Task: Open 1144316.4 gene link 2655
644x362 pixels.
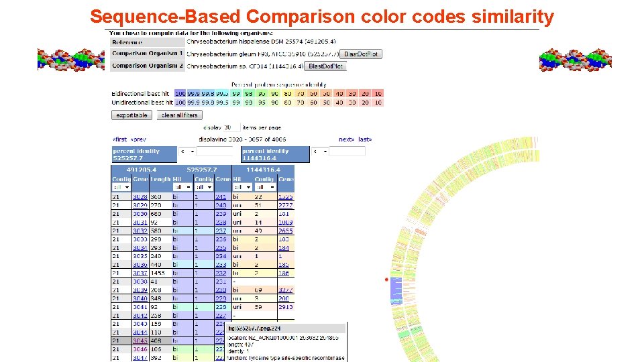Action: click(286, 231)
